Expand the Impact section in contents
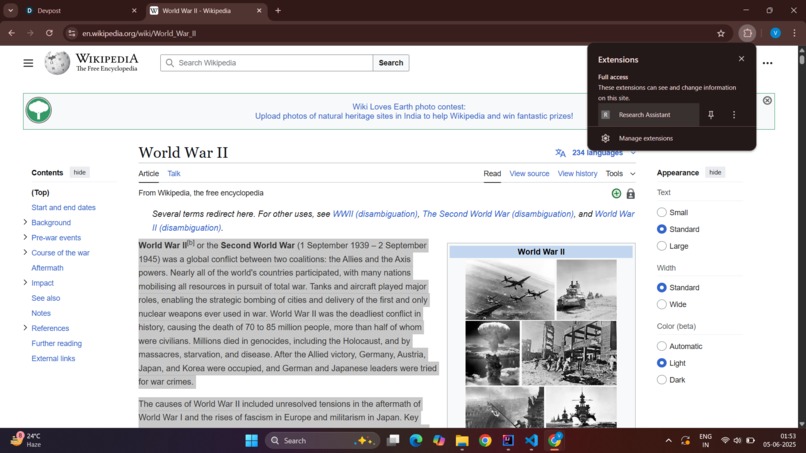 25,282
